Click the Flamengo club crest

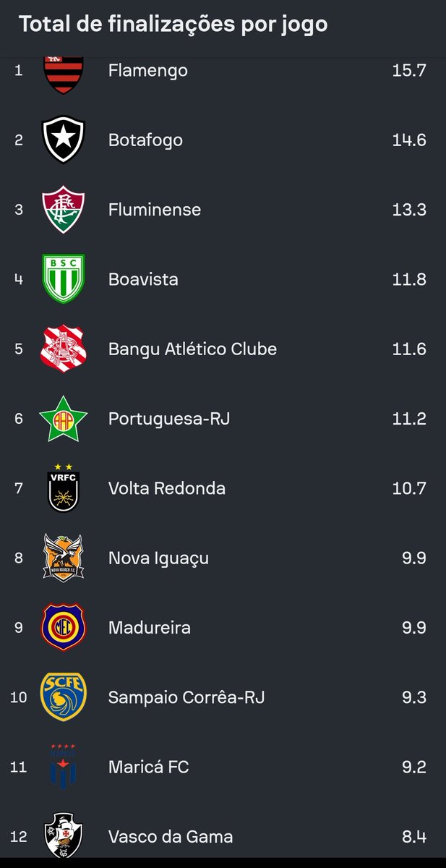click(x=64, y=75)
